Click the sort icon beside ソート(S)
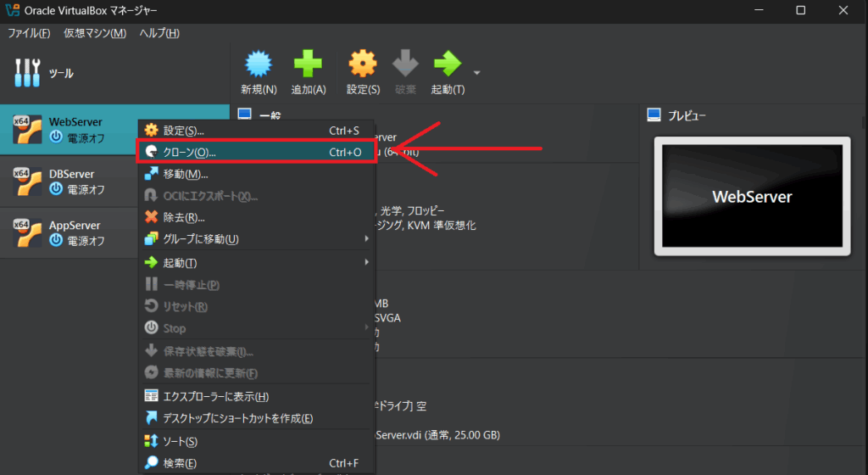 click(151, 441)
